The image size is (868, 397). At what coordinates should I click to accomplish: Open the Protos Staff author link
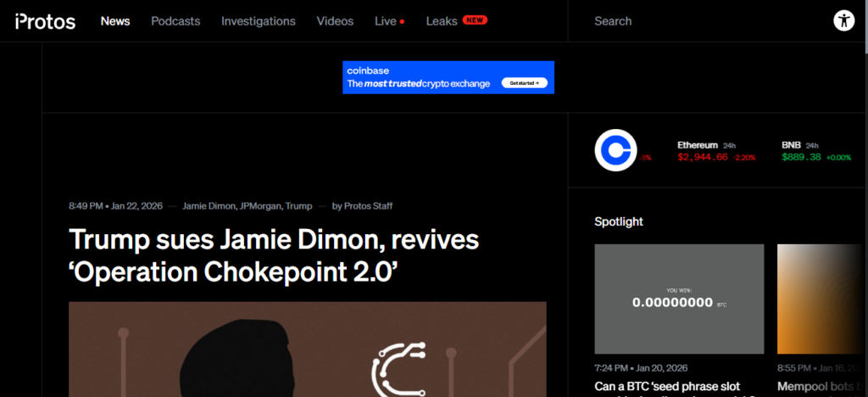tap(368, 206)
